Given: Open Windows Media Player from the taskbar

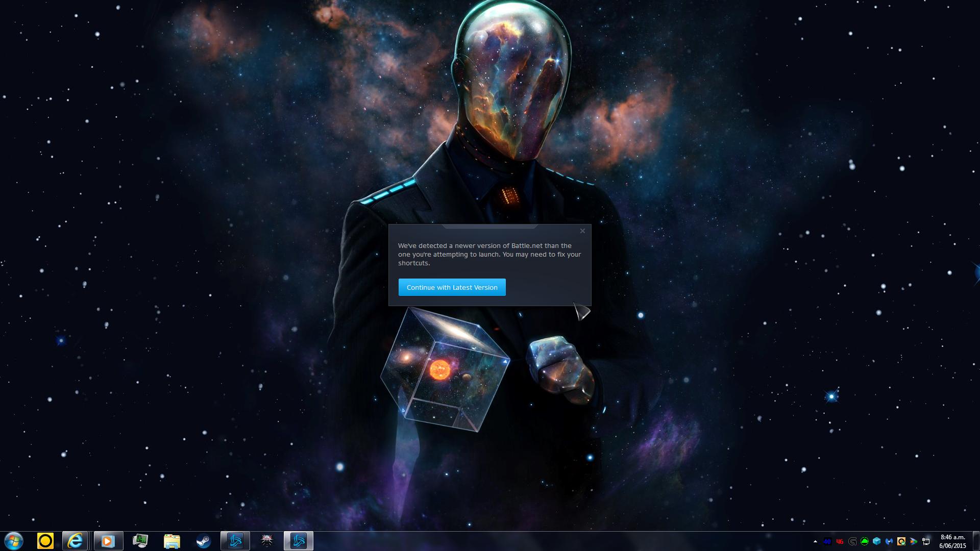Looking at the screenshot, I should 108,541.
